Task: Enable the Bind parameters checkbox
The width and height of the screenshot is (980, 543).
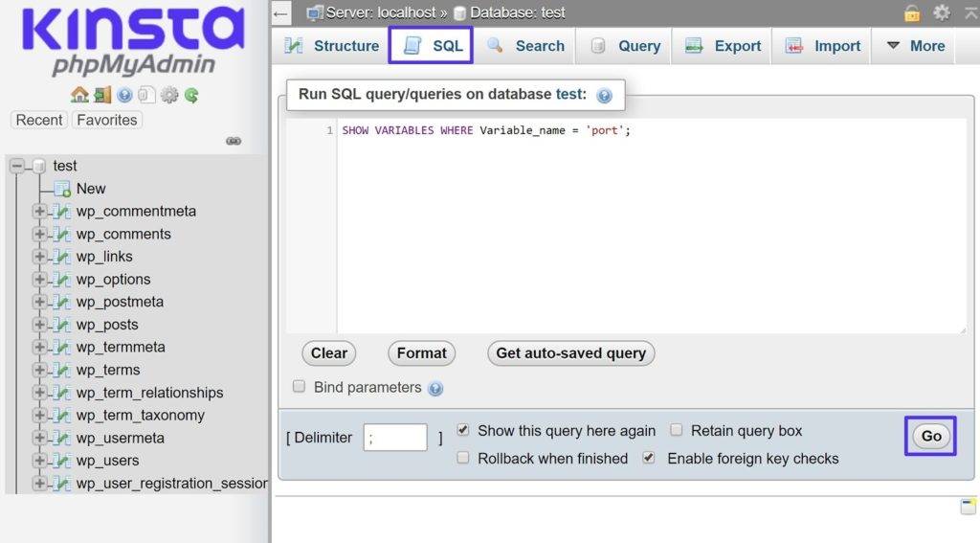Action: tap(299, 387)
